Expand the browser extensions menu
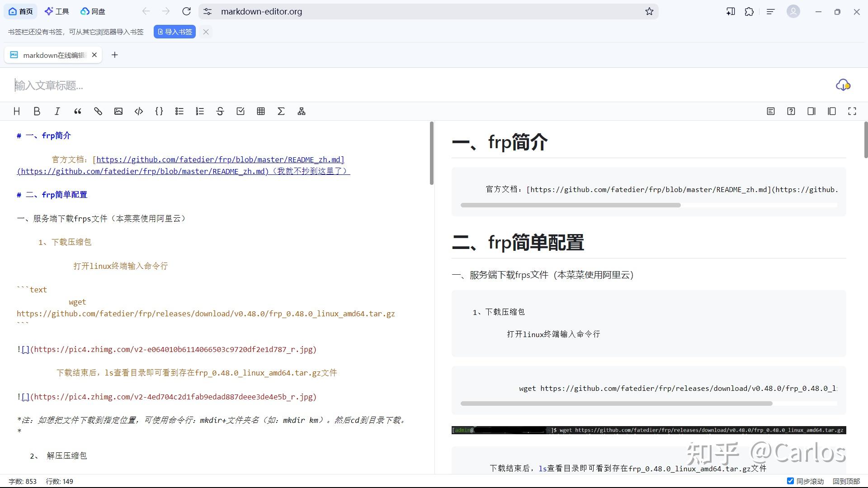 [749, 11]
